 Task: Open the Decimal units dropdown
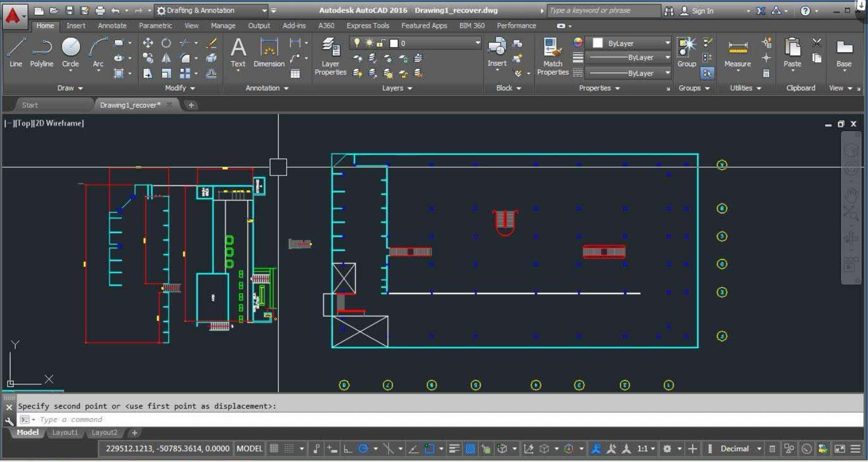759,449
